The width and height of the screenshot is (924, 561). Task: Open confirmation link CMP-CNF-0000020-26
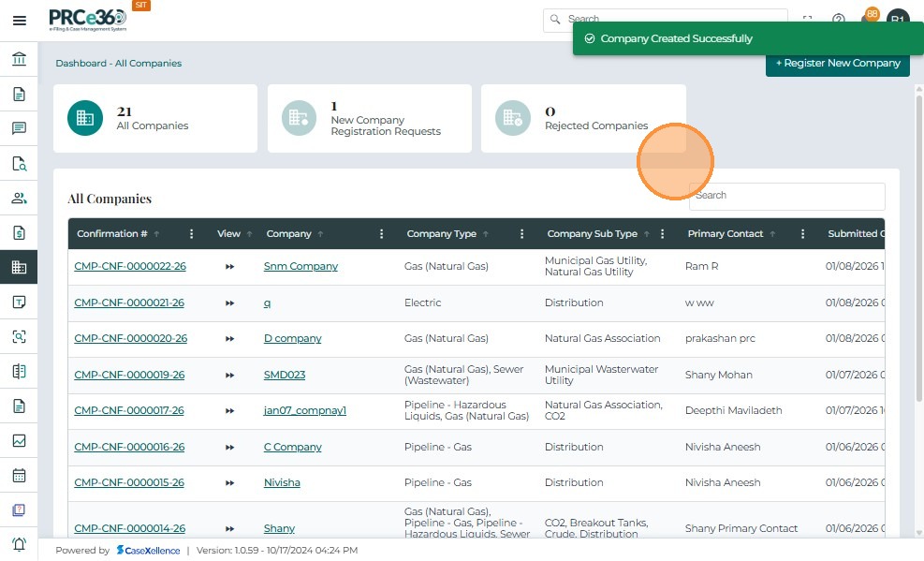coord(130,339)
